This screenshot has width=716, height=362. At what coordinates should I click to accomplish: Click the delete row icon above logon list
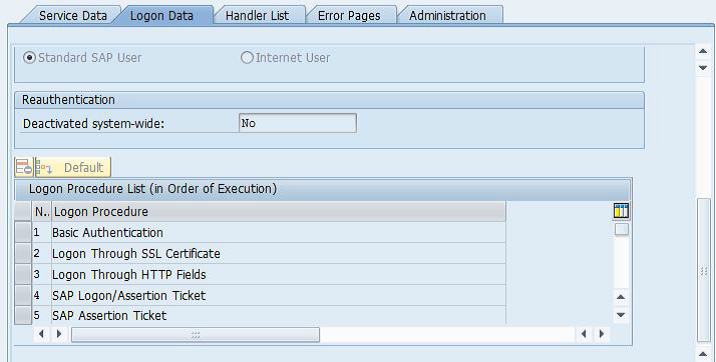point(24,167)
